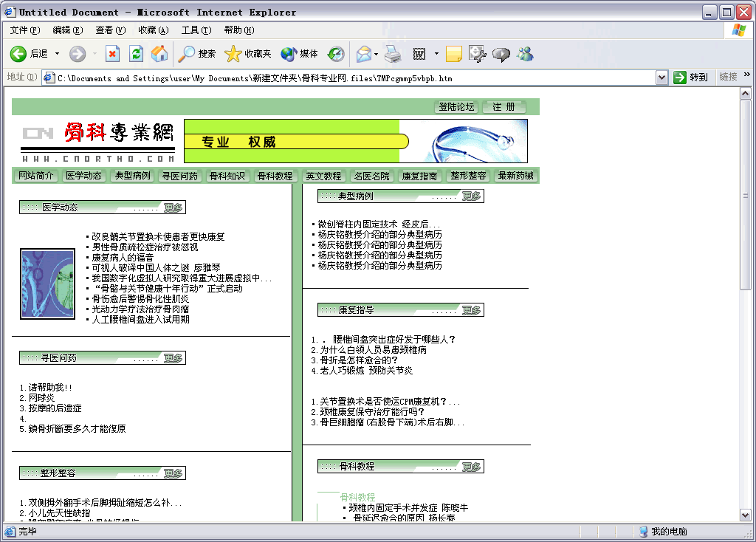Open the 英文教程 navigation tab
Viewport: 756px width, 542px height.
click(x=323, y=176)
